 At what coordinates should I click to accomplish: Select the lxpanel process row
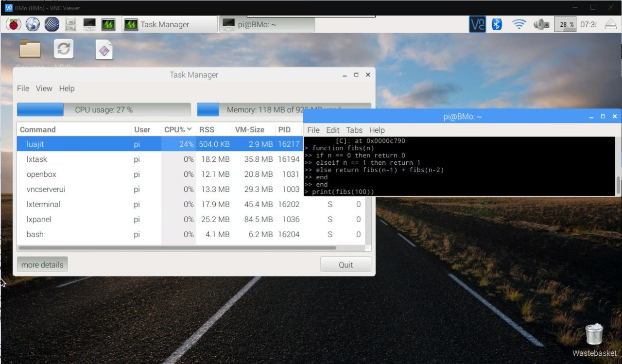click(191, 219)
